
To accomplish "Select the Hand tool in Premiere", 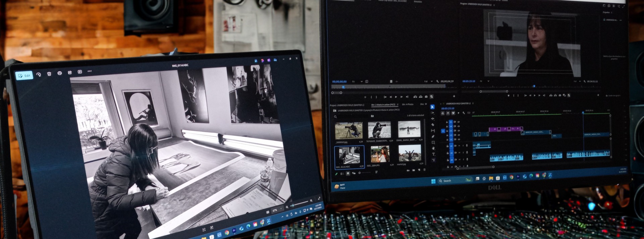I will 433,148.
